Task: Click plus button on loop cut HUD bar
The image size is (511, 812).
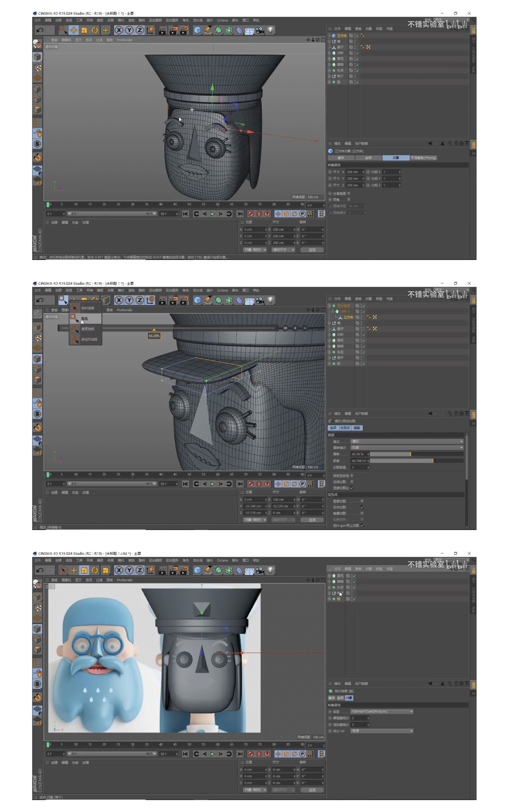Action: point(295,328)
